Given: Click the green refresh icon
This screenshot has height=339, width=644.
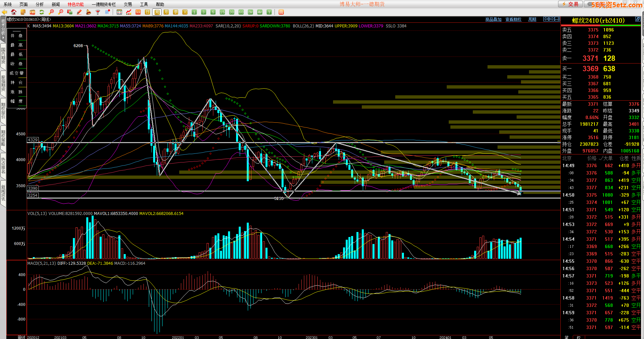Looking at the screenshot, I should [42, 12].
